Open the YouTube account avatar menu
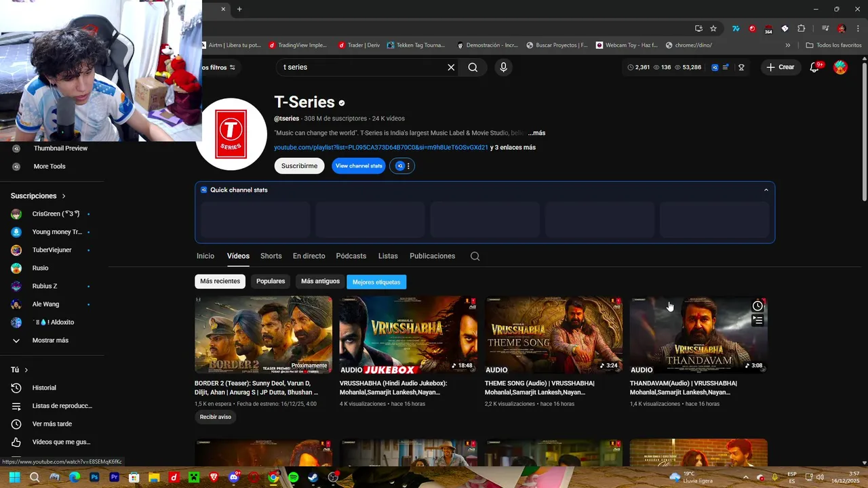This screenshot has width=868, height=488. pos(840,67)
